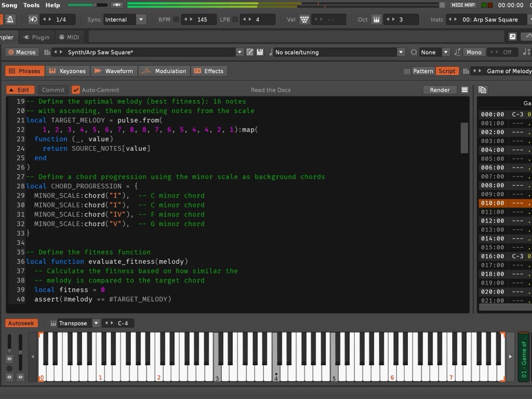
Task: Open the No scale/tuning dropdown
Action: tap(401, 52)
